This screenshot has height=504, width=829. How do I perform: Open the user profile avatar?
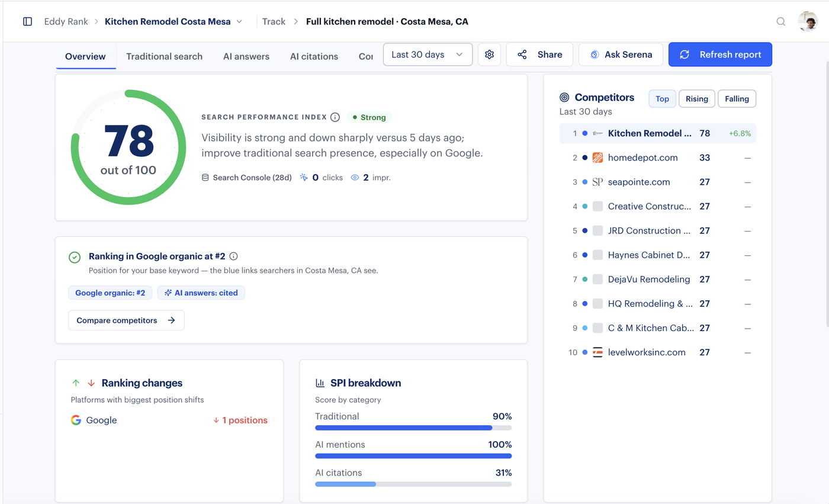[x=808, y=21]
